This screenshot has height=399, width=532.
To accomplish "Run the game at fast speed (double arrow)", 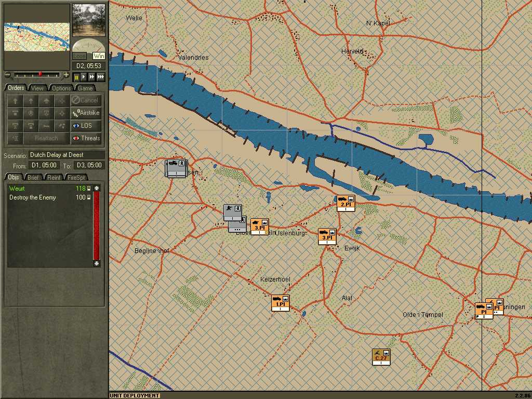I will (91, 77).
